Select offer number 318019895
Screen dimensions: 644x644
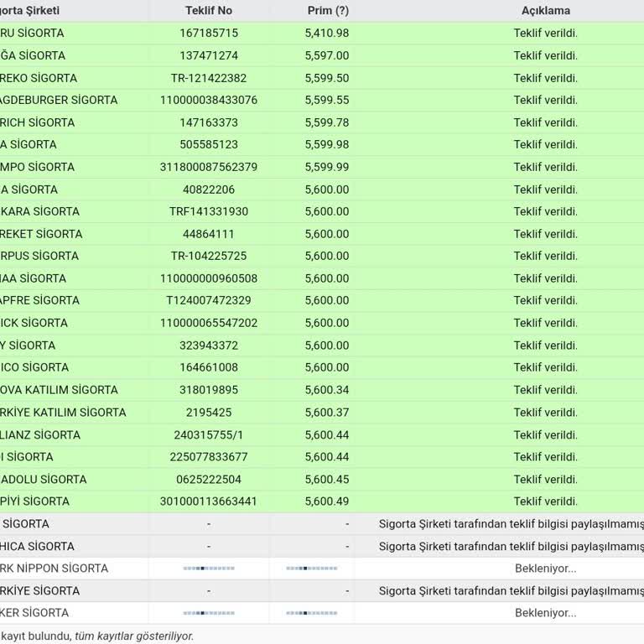point(209,390)
